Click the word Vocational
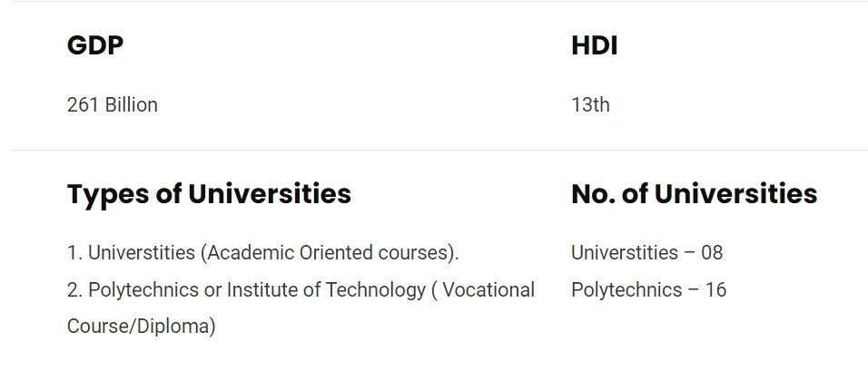Screen dimensions: 868x371 point(488,290)
